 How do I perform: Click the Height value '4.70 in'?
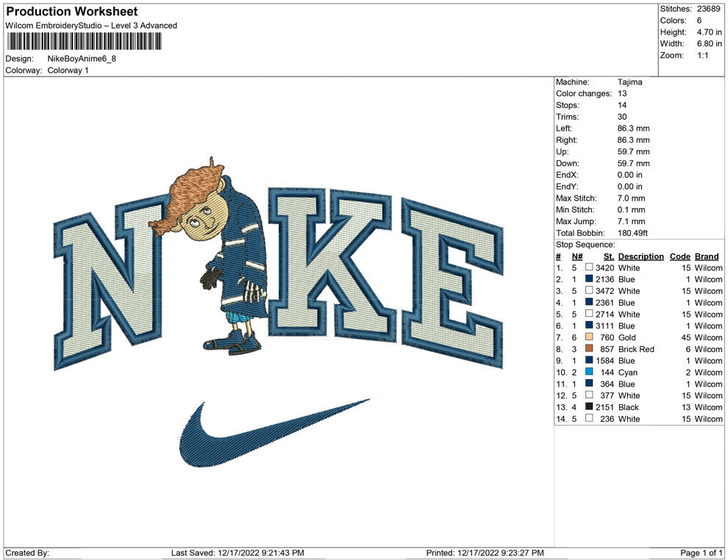tap(709, 32)
